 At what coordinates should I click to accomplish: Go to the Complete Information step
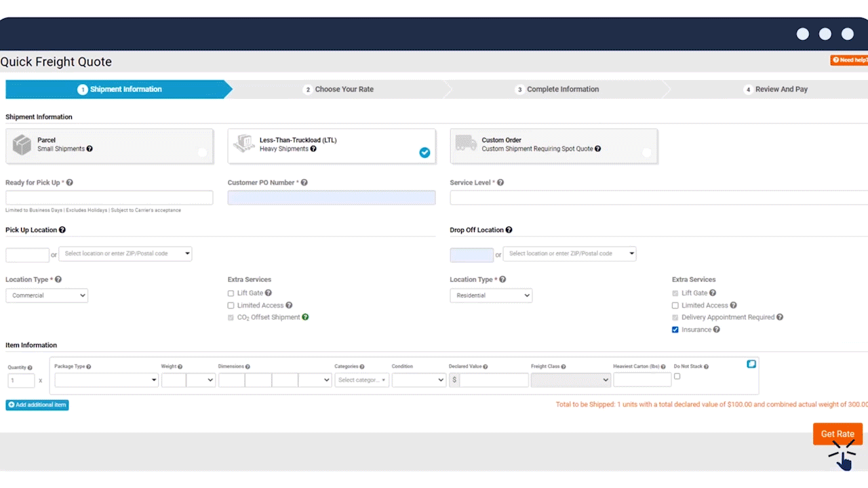pyautogui.click(x=557, y=89)
